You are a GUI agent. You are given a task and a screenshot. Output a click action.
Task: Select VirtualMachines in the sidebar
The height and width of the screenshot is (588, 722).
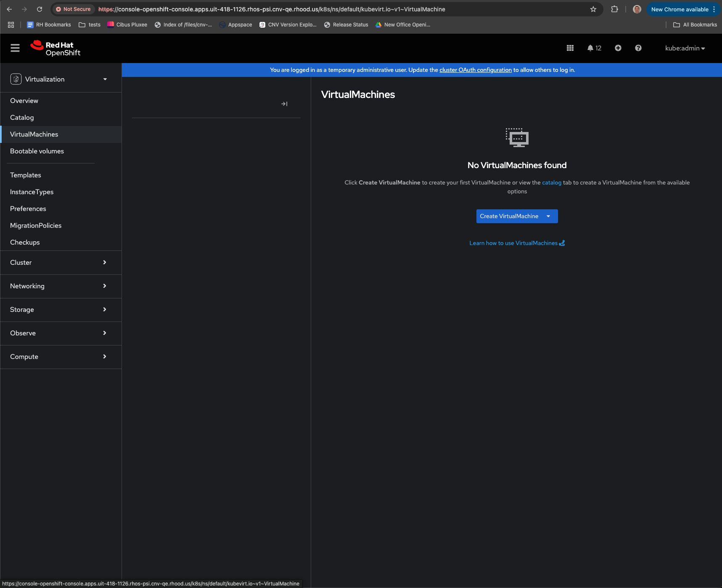61,134
